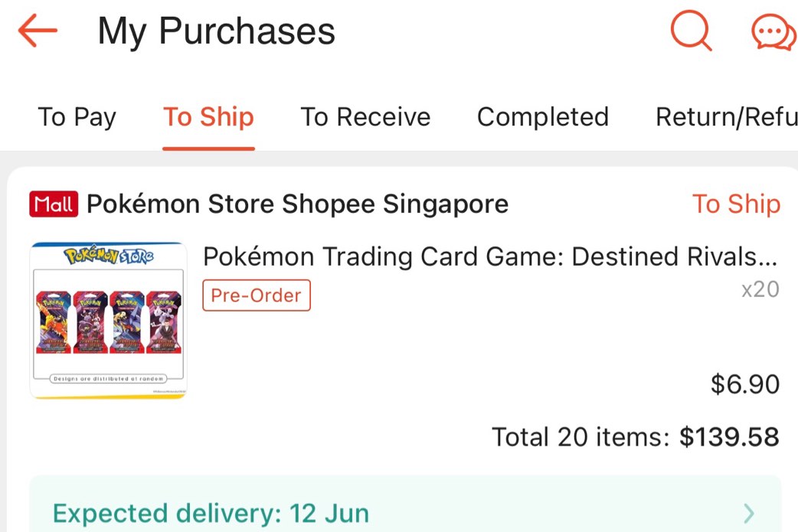Select the currently active To Ship tab
This screenshot has width=798, height=532.
click(x=208, y=116)
